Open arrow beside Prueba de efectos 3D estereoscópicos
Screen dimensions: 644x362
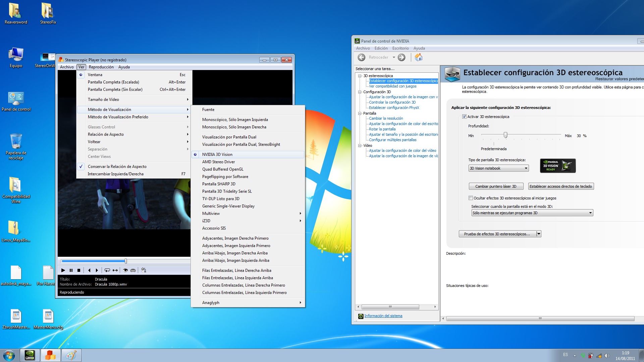tap(539, 234)
